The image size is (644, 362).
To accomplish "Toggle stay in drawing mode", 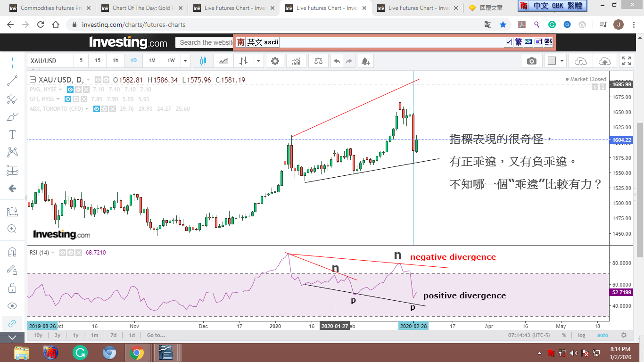I will tap(13, 270).
